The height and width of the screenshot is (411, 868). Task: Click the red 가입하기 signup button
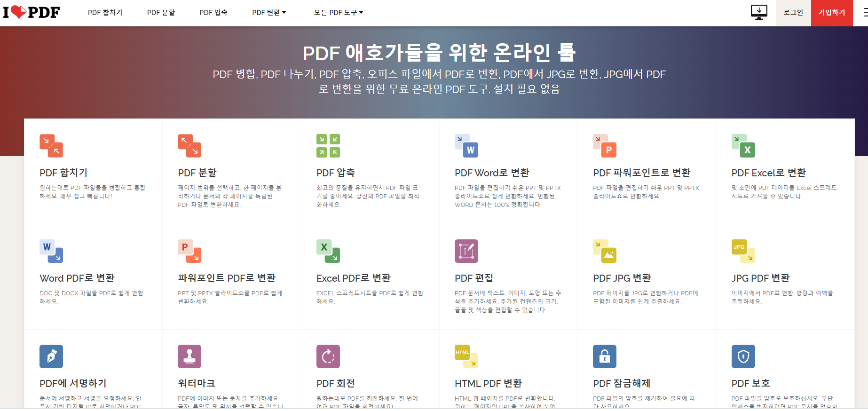(x=832, y=13)
